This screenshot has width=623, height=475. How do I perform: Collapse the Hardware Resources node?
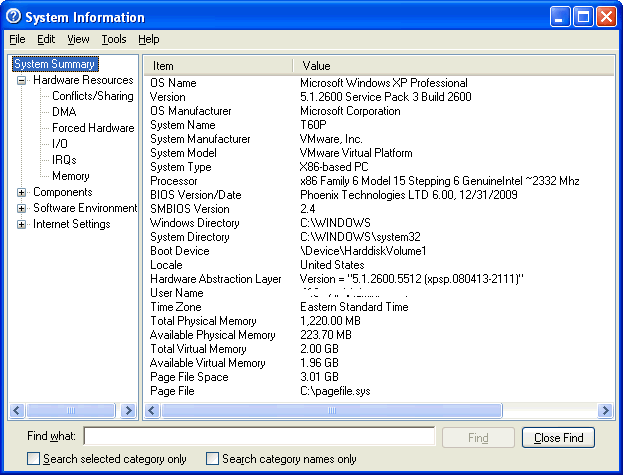click(x=21, y=81)
